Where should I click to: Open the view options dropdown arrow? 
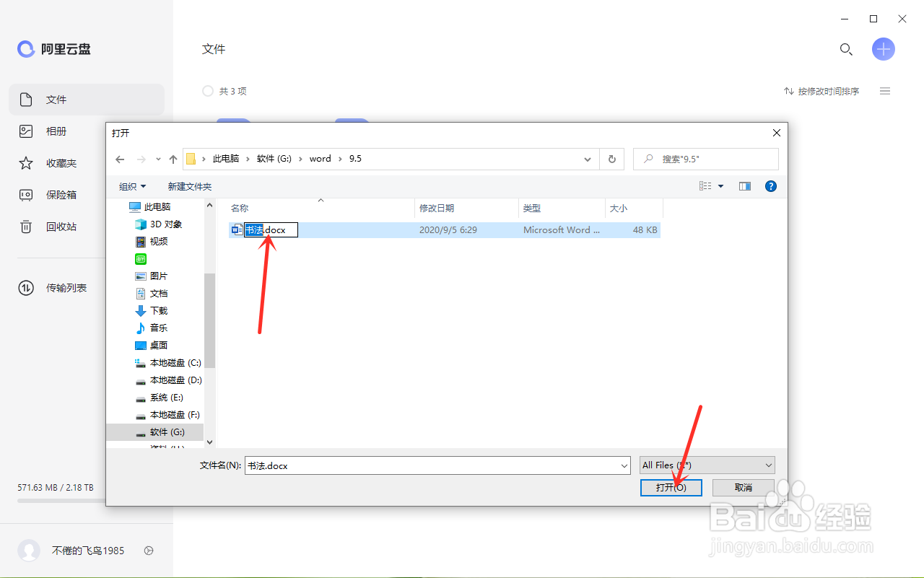pos(720,186)
